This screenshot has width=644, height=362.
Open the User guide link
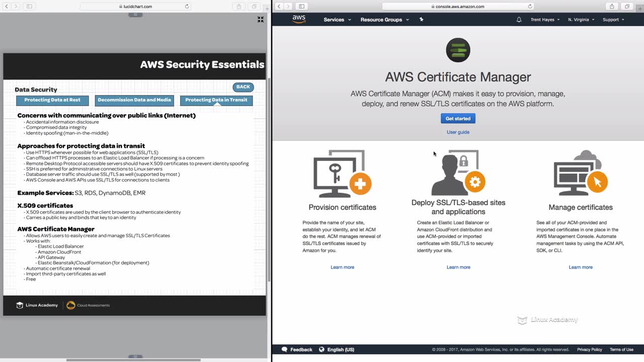click(458, 132)
